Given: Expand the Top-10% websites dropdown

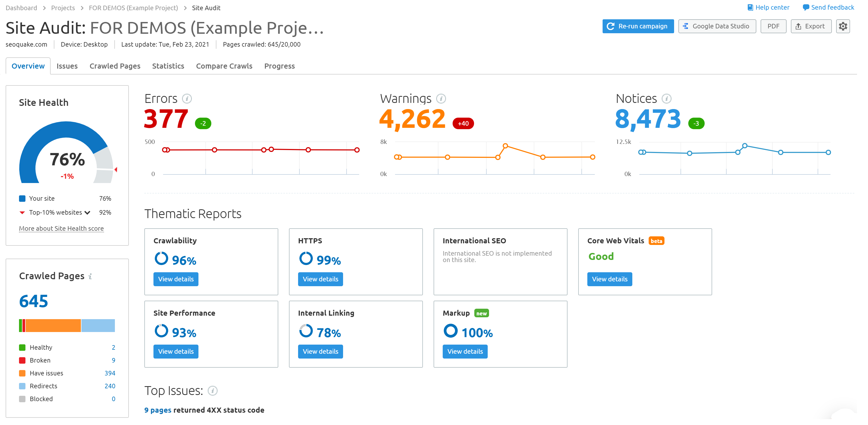Looking at the screenshot, I should pyautogui.click(x=87, y=212).
